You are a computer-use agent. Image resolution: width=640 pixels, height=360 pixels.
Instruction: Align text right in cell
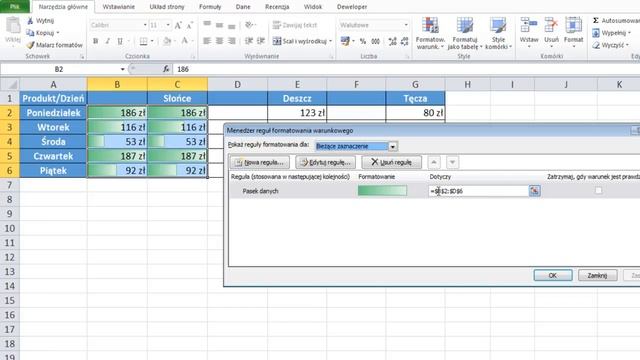point(231,41)
